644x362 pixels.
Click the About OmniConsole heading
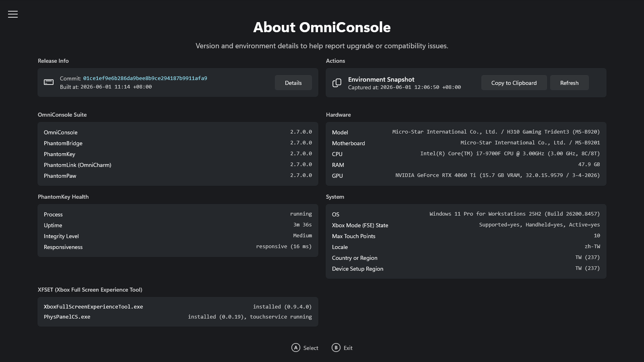pyautogui.click(x=322, y=27)
